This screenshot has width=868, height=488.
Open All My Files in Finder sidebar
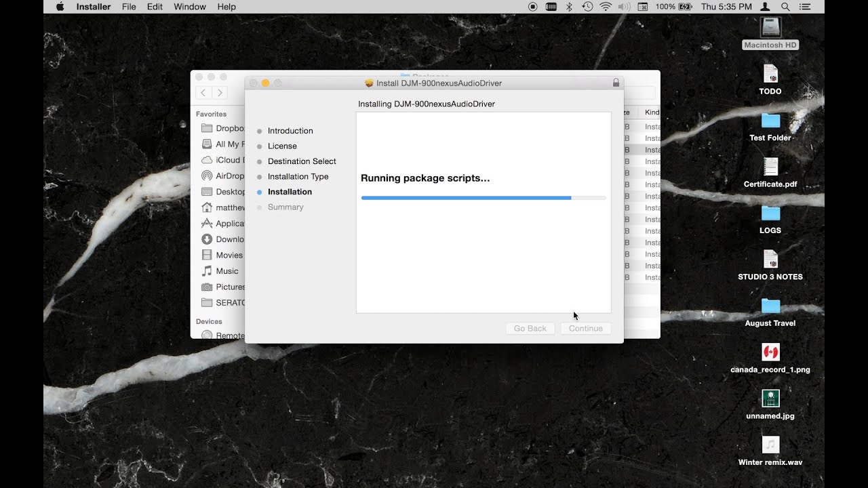pos(222,144)
